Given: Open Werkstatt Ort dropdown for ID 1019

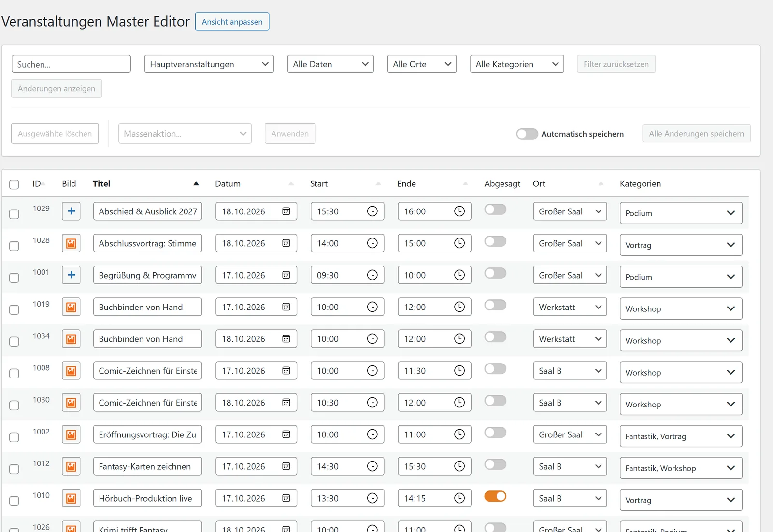Looking at the screenshot, I should [x=570, y=307].
